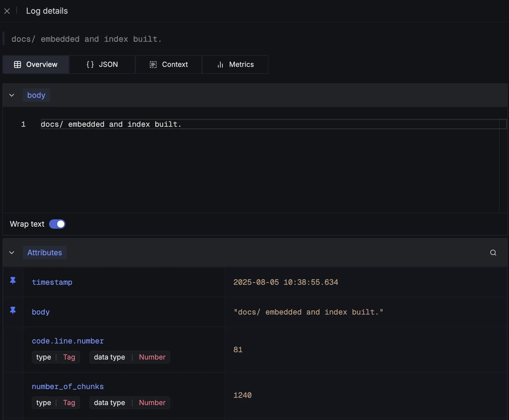Click the Overview tab grid icon

coord(18,65)
